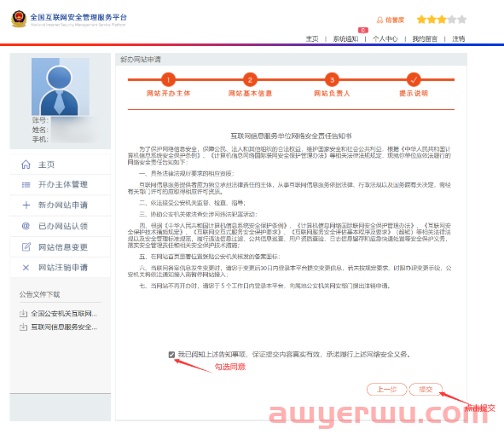Click the X icon beside 网站注销申请

tap(26, 268)
